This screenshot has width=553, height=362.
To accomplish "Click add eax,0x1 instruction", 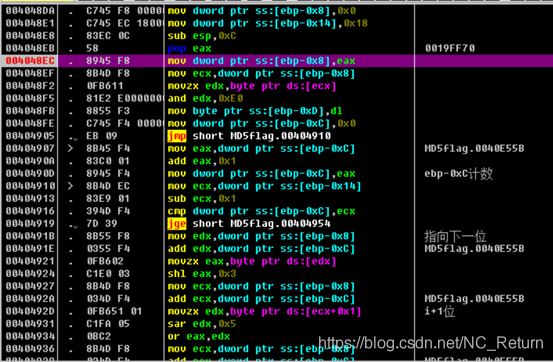I will (202, 161).
